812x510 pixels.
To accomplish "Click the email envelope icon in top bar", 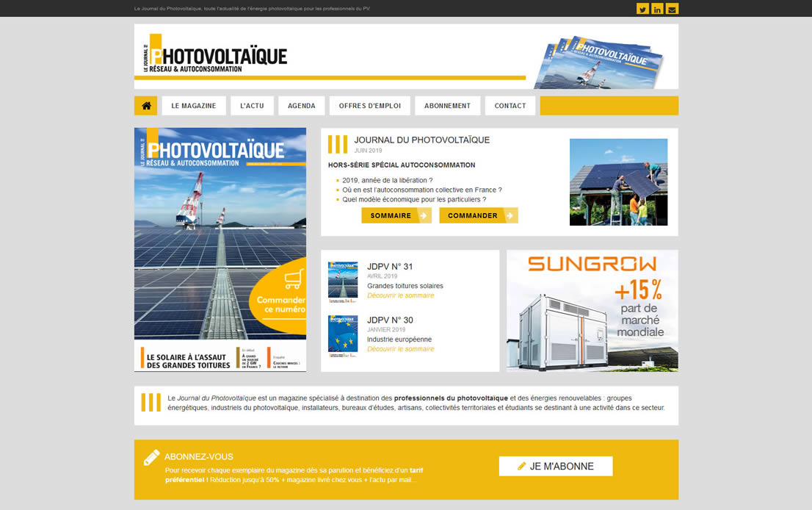I will tap(672, 9).
